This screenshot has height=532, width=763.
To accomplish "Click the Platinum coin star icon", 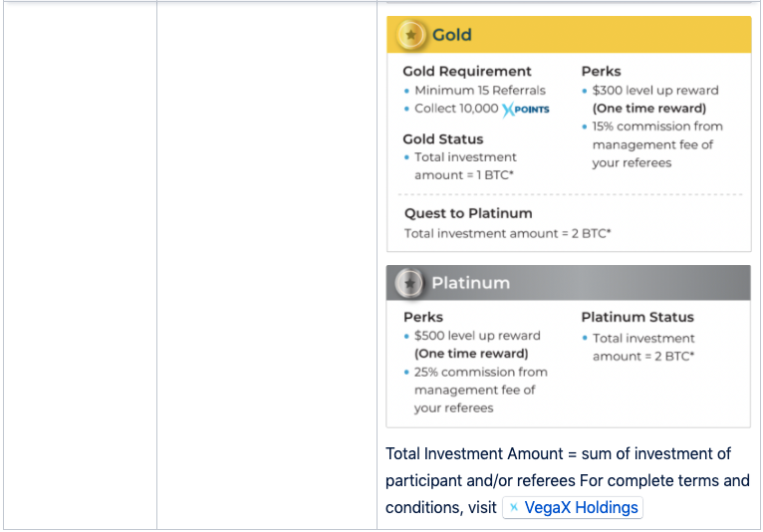I will pyautogui.click(x=409, y=284).
